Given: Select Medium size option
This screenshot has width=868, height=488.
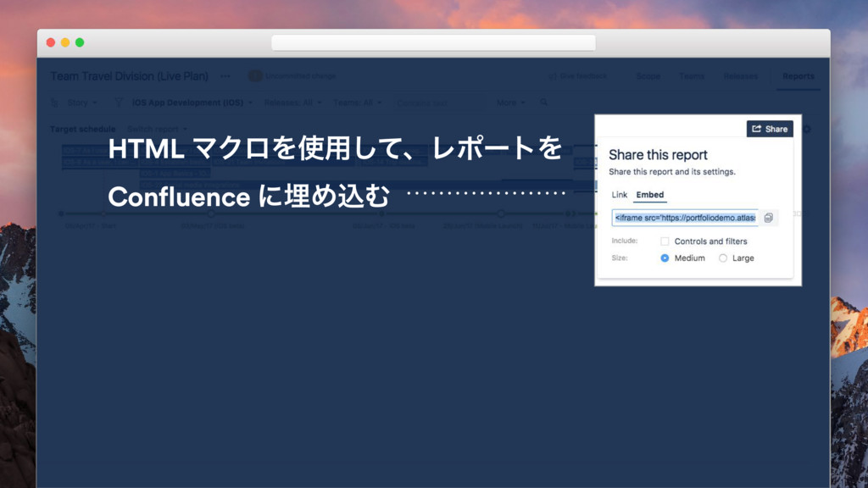Looking at the screenshot, I should 665,258.
